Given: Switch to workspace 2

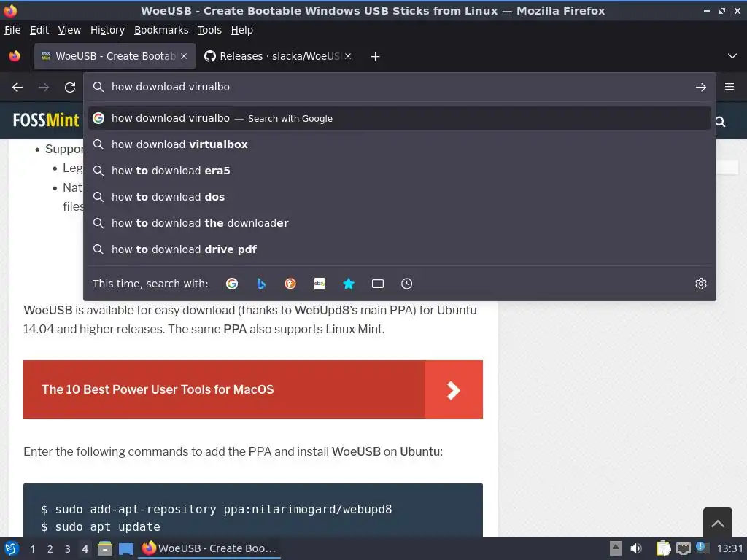Looking at the screenshot, I should 50,549.
